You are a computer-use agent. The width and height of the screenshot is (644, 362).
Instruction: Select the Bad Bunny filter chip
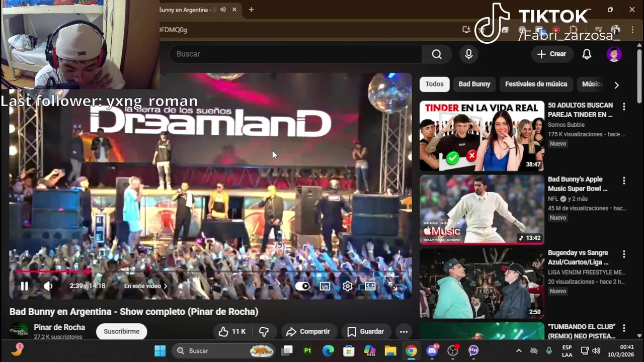474,84
